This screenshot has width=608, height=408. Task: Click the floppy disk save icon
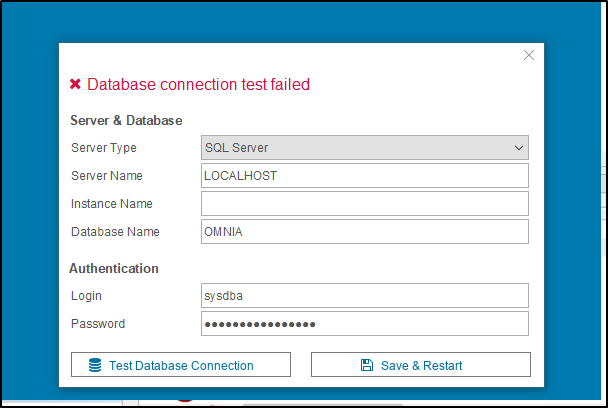click(367, 365)
